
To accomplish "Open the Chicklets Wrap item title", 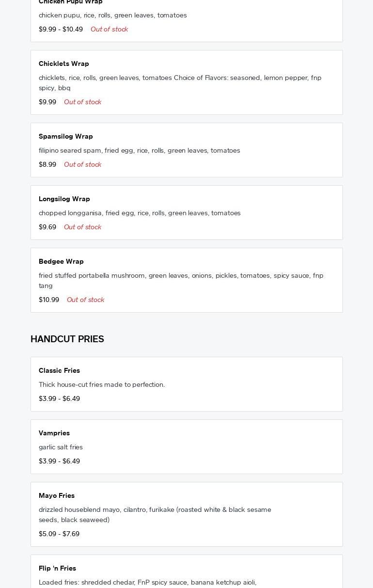I will point(63,64).
